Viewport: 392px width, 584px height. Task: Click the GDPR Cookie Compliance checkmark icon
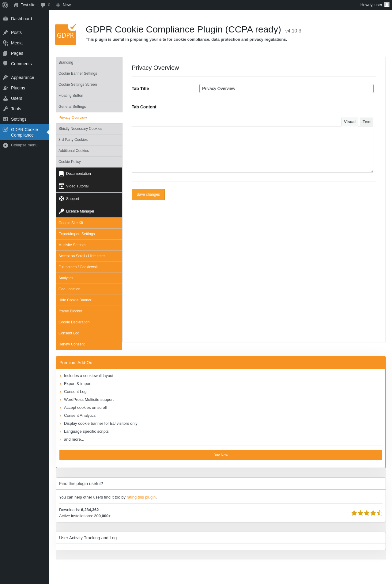point(6,129)
